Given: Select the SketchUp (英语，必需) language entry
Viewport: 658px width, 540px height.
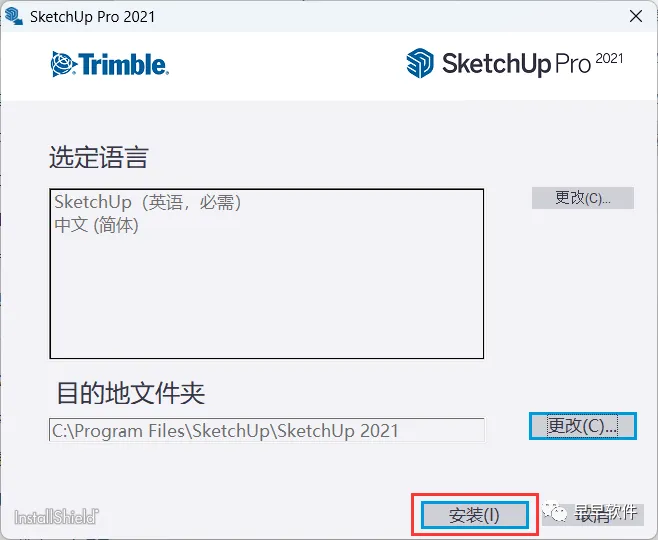Looking at the screenshot, I should (148, 202).
